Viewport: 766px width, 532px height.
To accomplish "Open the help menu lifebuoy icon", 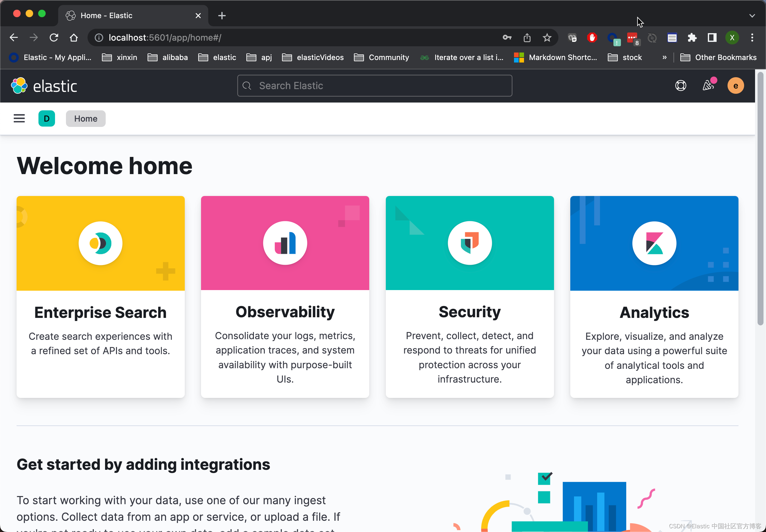I will [680, 86].
